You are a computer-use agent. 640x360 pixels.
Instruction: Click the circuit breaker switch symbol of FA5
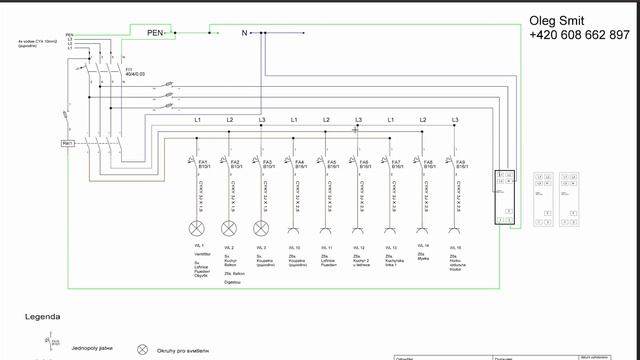click(x=322, y=161)
